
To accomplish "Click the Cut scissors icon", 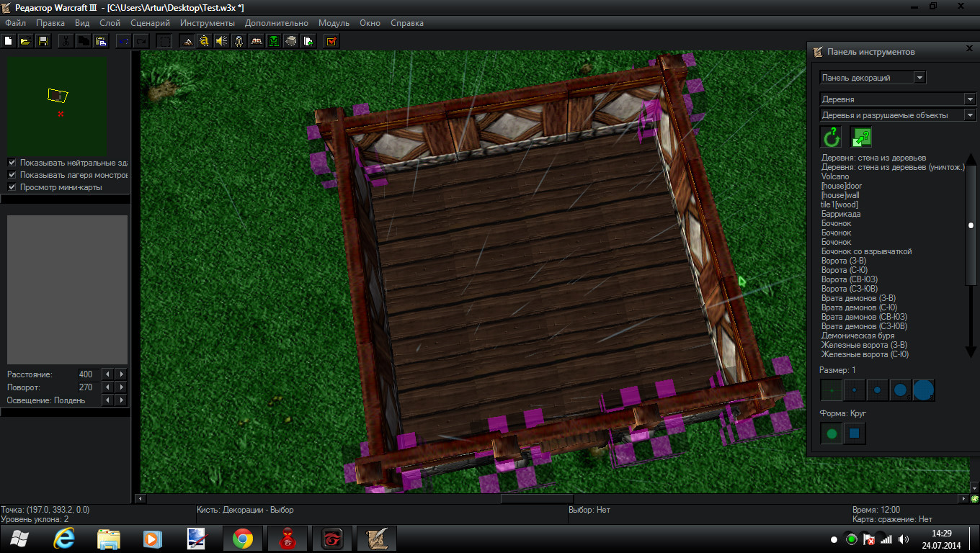I will pyautogui.click(x=66, y=41).
